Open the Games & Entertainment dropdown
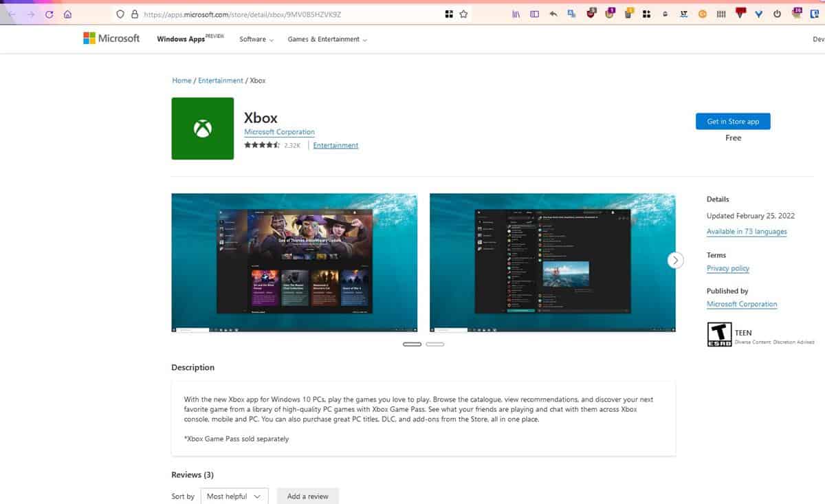This screenshot has height=504, width=825. (x=324, y=39)
